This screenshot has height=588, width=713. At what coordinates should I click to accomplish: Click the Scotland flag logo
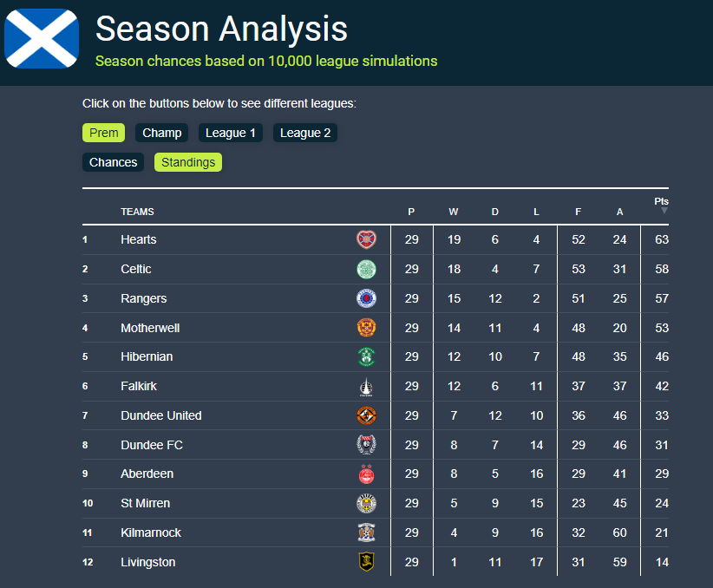[42, 38]
